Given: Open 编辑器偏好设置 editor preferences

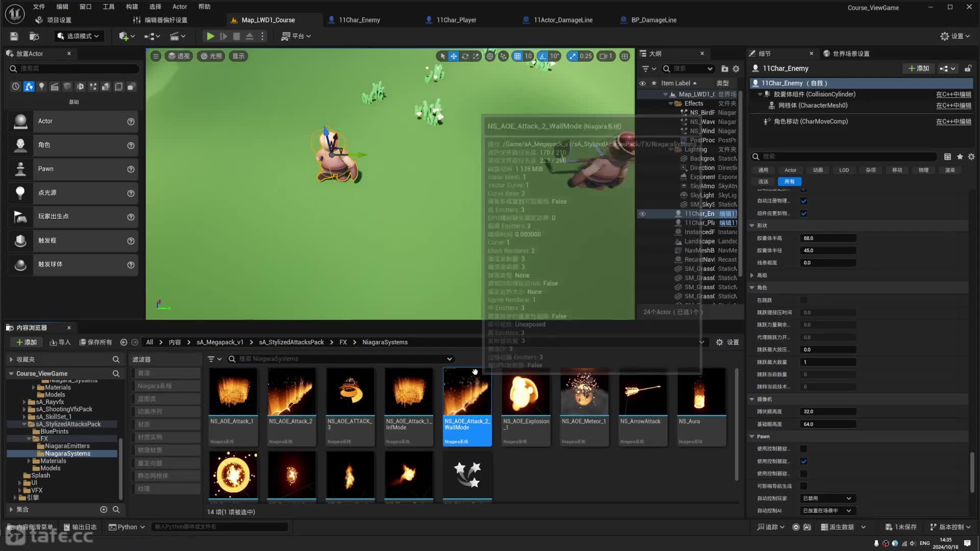Looking at the screenshot, I should 160,20.
